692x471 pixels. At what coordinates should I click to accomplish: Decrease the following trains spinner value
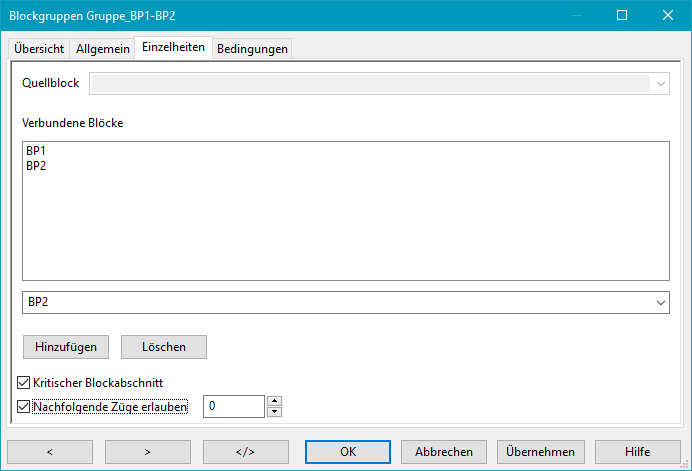click(x=275, y=411)
